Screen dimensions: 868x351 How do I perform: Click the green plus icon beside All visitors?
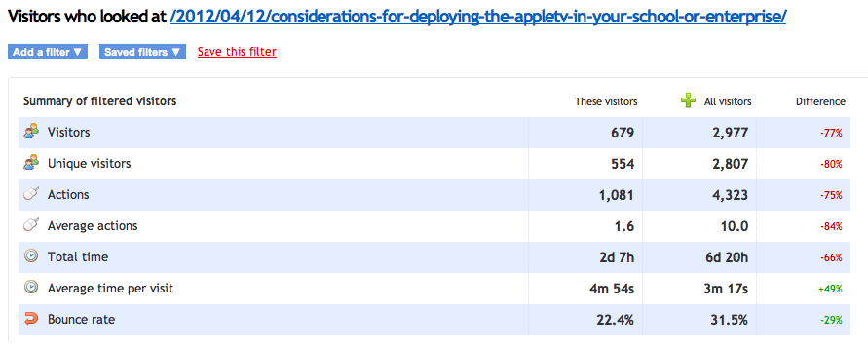coord(688,100)
